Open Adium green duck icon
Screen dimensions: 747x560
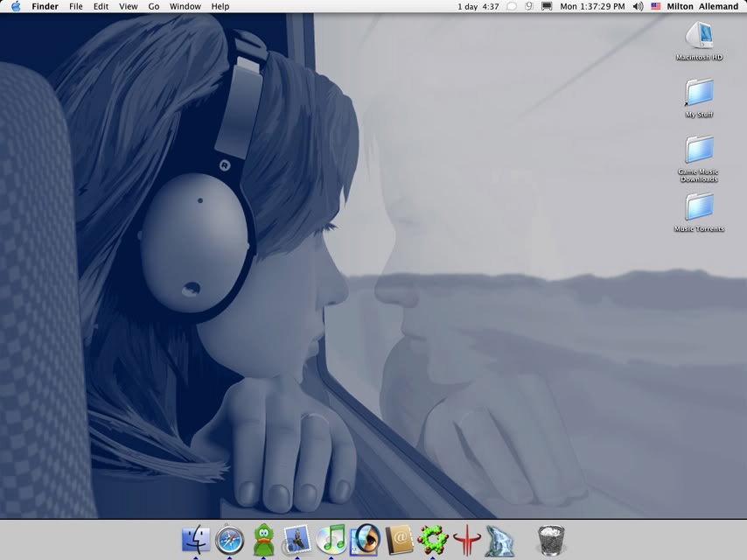point(263,540)
